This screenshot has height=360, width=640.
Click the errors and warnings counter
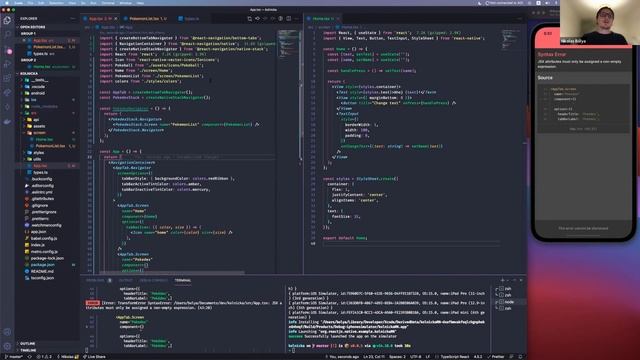(43, 357)
